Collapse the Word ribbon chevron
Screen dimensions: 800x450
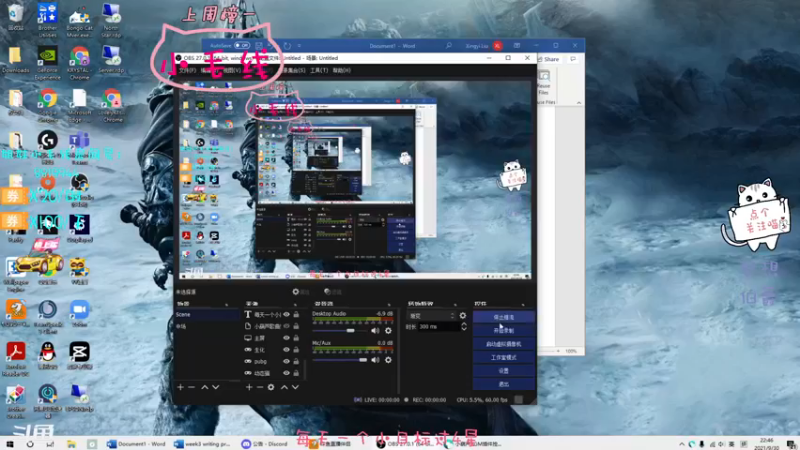click(x=579, y=103)
